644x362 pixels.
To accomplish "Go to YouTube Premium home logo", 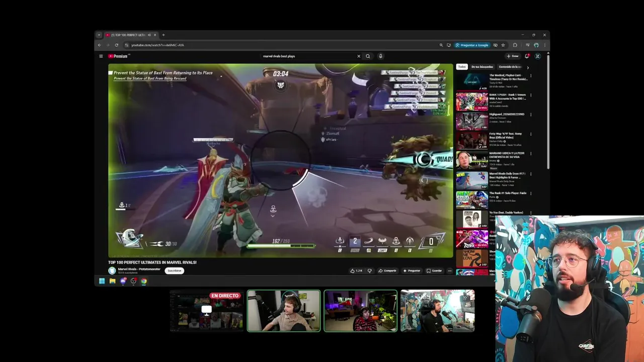I will point(119,56).
